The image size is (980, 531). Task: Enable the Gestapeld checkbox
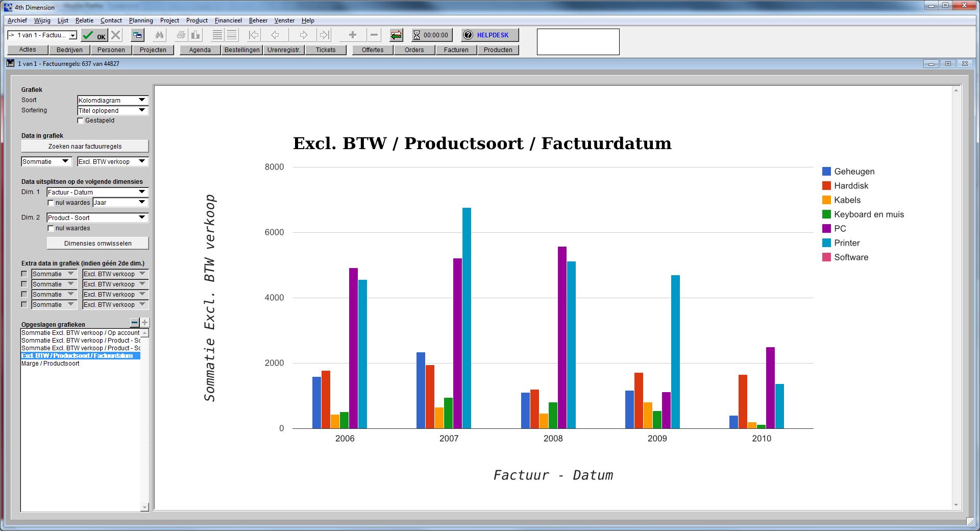coord(81,121)
